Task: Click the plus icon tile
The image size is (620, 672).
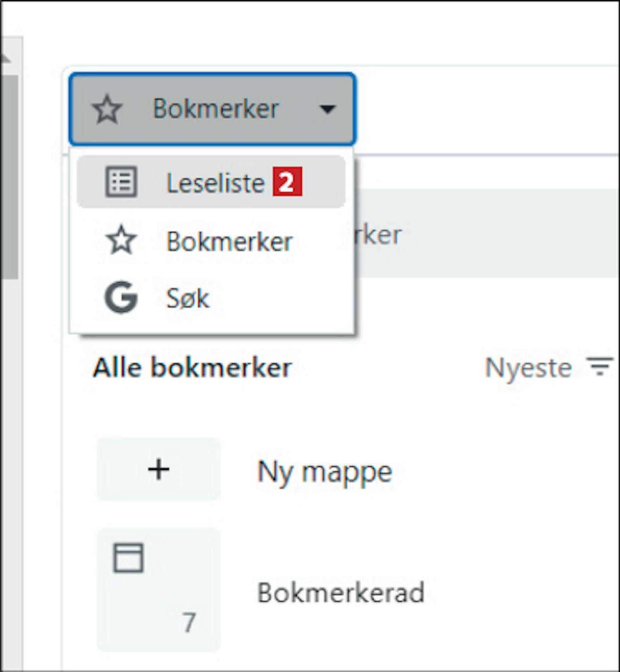Action: point(159,469)
